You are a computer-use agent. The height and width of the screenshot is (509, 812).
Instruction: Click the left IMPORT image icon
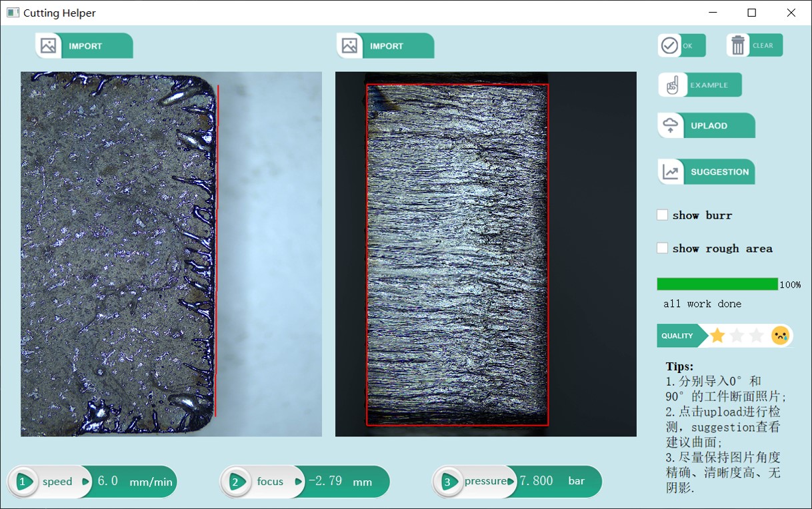pos(48,46)
